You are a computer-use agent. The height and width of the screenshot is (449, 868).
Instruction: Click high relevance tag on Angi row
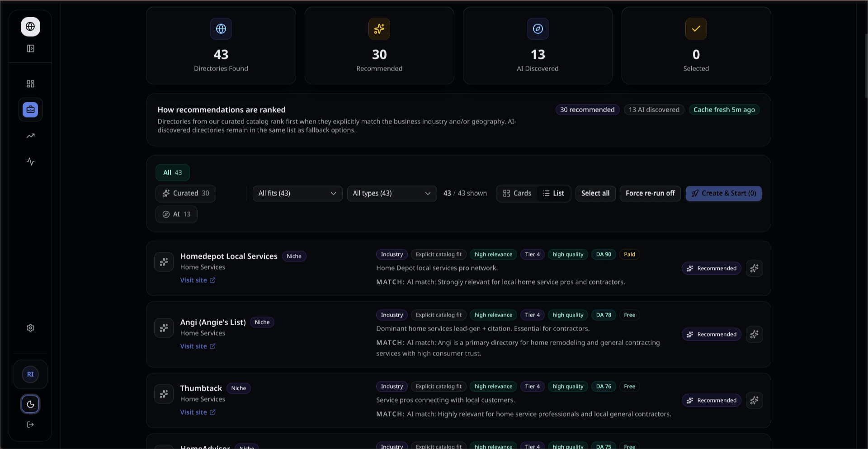point(493,315)
